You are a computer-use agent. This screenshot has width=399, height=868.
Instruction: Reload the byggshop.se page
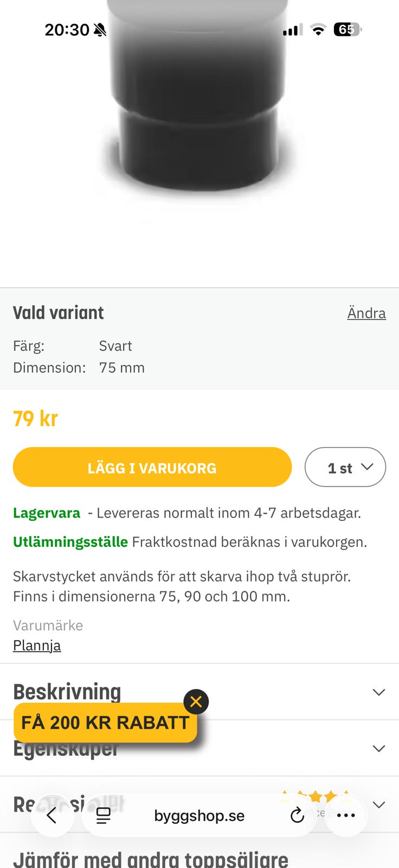click(x=297, y=815)
